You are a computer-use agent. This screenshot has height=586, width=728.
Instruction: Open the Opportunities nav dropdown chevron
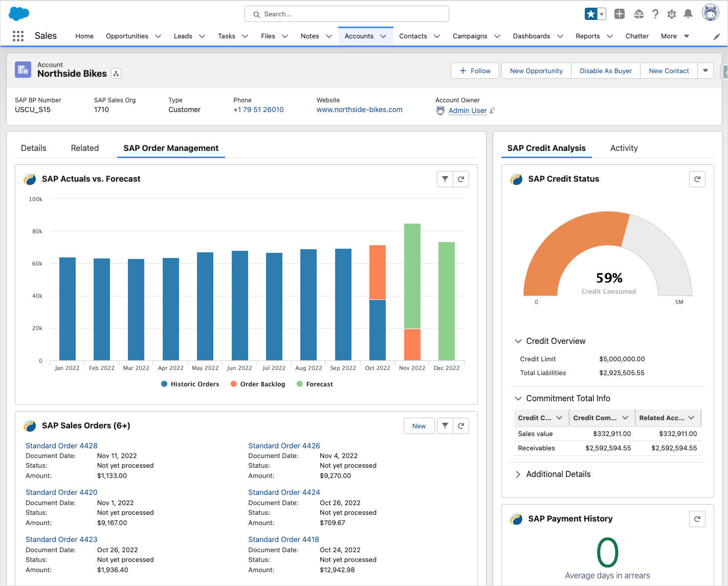pyautogui.click(x=158, y=36)
